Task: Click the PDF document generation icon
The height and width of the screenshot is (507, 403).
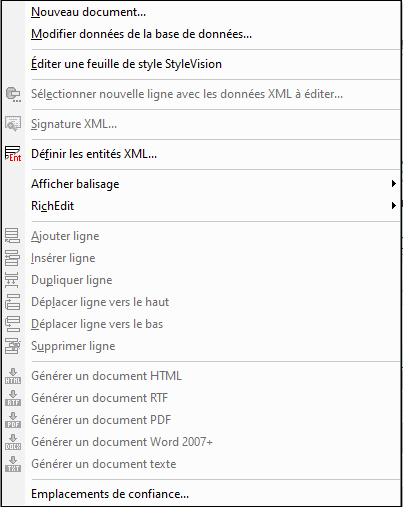Action: 13,420
